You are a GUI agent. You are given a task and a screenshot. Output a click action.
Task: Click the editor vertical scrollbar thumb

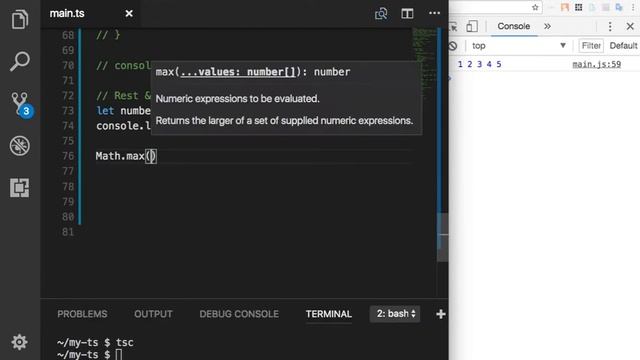pyautogui.click(x=442, y=237)
